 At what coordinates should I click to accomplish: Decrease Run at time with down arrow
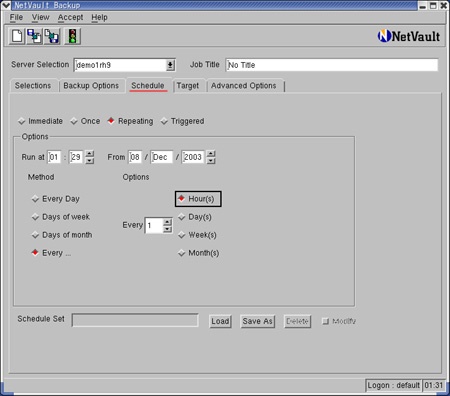[x=90, y=160]
